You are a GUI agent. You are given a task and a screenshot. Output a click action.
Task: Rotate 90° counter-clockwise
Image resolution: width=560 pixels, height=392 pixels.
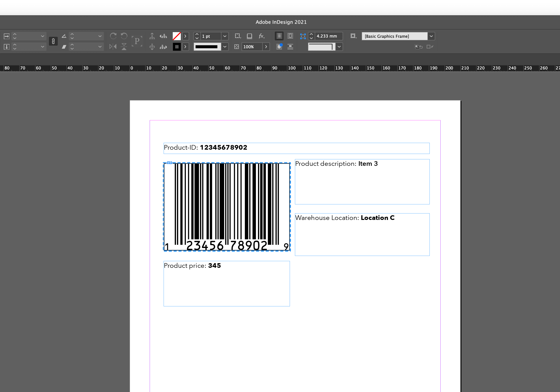[x=124, y=36]
